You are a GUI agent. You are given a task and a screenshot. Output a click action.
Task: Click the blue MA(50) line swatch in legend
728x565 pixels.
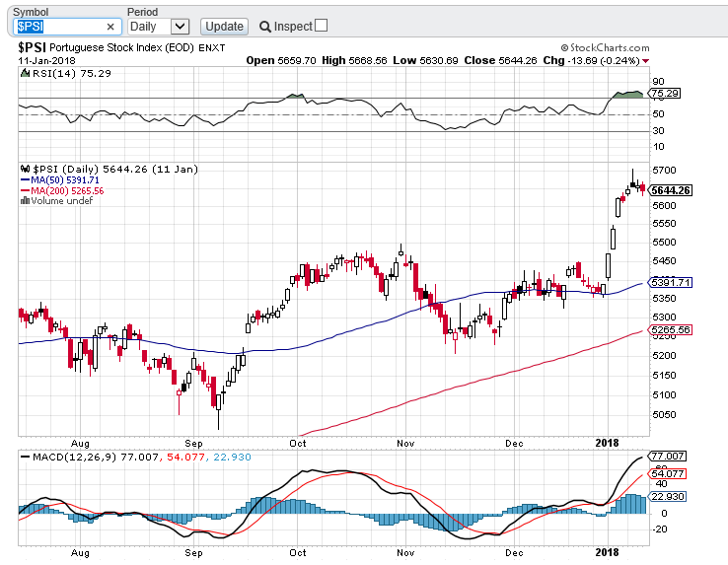(25, 180)
